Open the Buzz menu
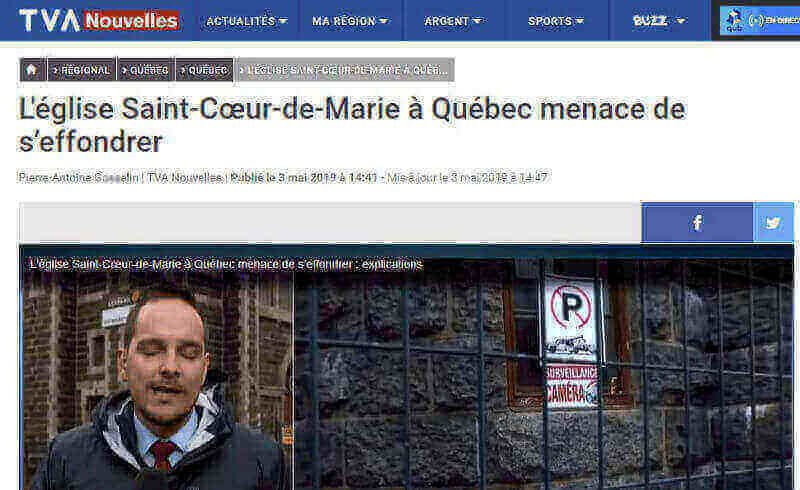The height and width of the screenshot is (490, 800). click(x=659, y=21)
